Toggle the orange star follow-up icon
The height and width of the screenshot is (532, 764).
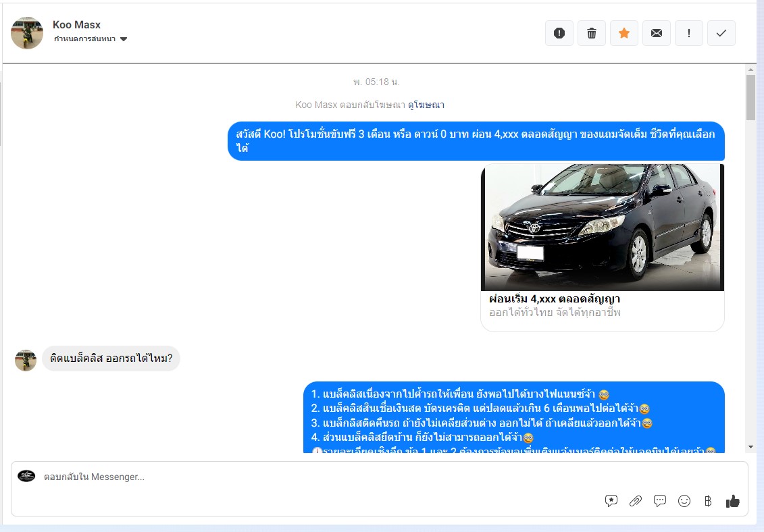tap(624, 33)
